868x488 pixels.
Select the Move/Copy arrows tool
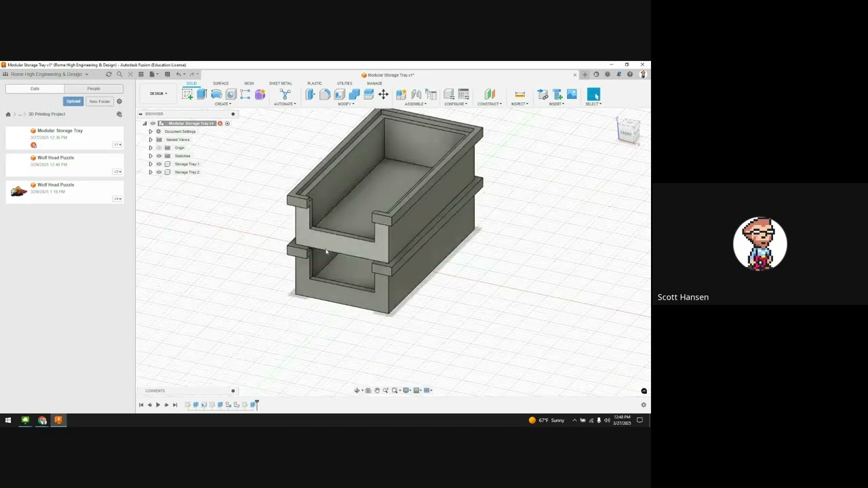click(383, 94)
